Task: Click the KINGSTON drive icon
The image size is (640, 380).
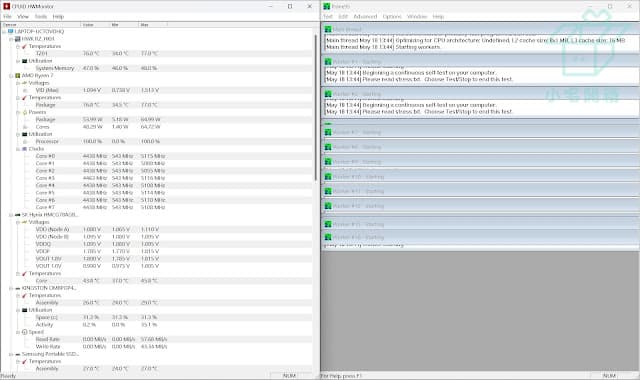Action: point(18,288)
